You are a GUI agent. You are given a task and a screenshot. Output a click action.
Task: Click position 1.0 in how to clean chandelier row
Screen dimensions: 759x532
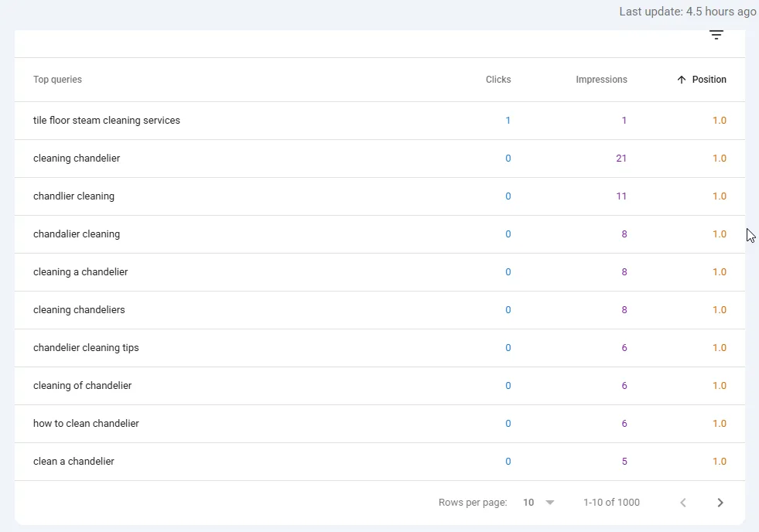click(720, 423)
